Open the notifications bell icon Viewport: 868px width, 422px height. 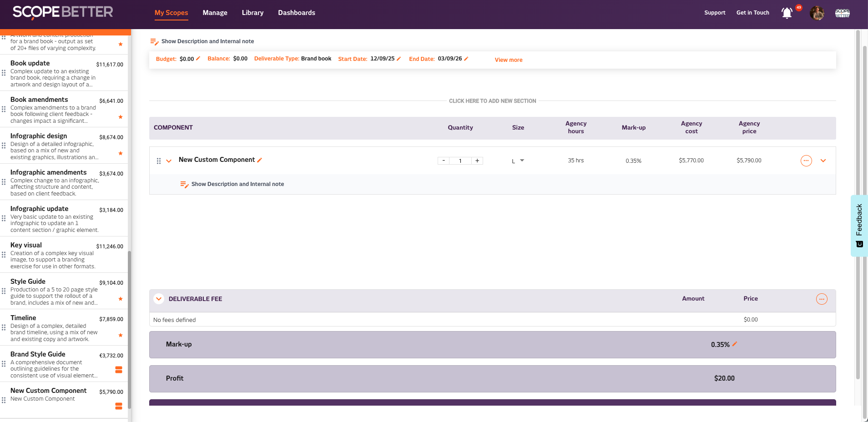787,13
